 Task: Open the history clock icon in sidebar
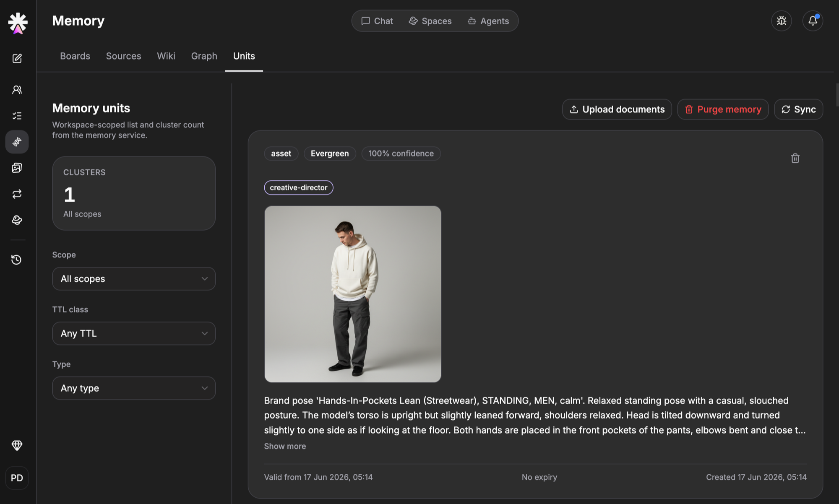coord(17,260)
